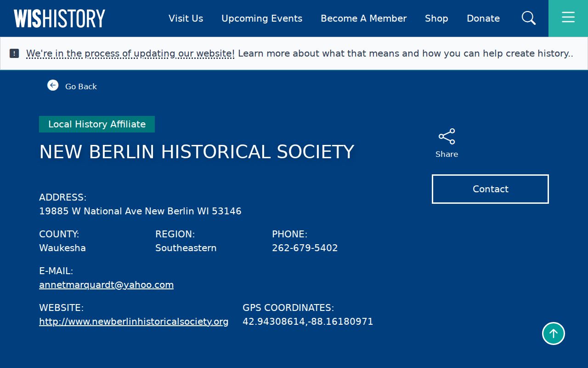Open the Donate menu item
The image size is (588, 368).
coord(483,18)
